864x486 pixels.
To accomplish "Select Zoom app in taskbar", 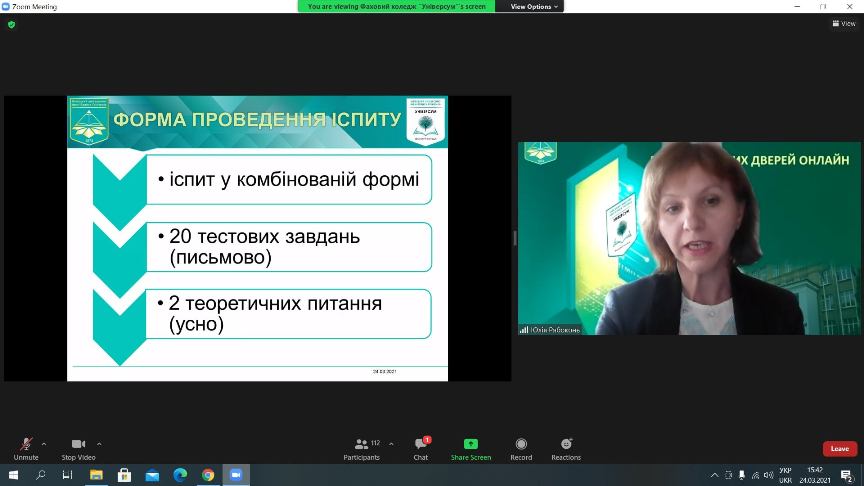I will click(x=236, y=475).
